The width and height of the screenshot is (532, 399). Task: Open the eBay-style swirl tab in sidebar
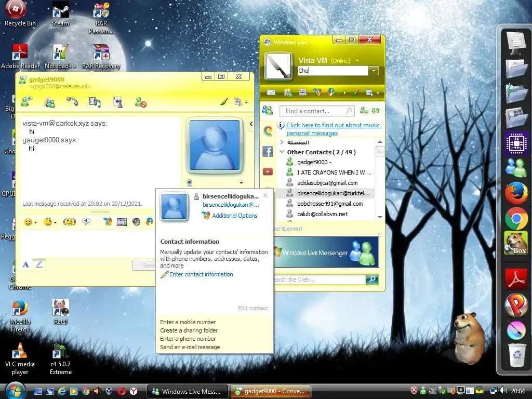[x=268, y=130]
